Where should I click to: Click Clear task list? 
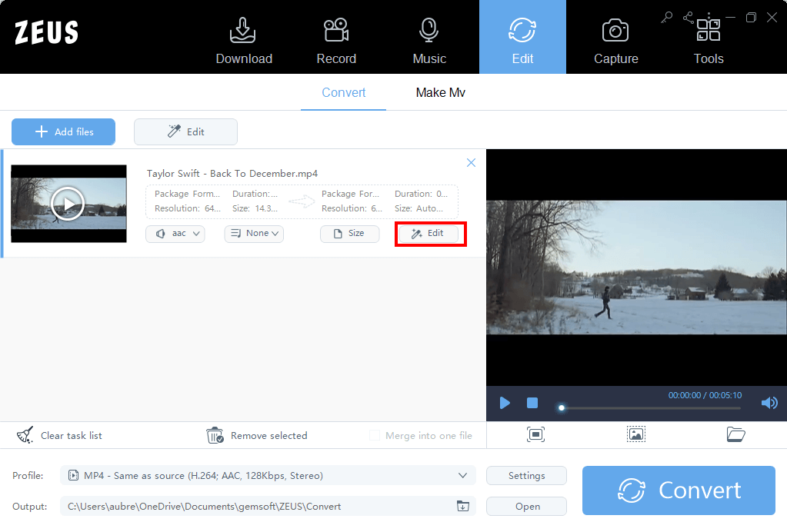point(59,435)
